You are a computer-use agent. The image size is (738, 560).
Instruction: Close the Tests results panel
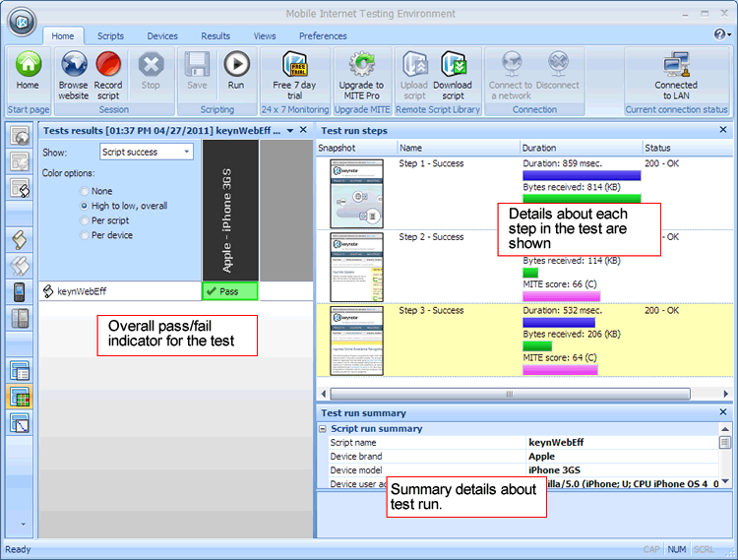[x=303, y=130]
